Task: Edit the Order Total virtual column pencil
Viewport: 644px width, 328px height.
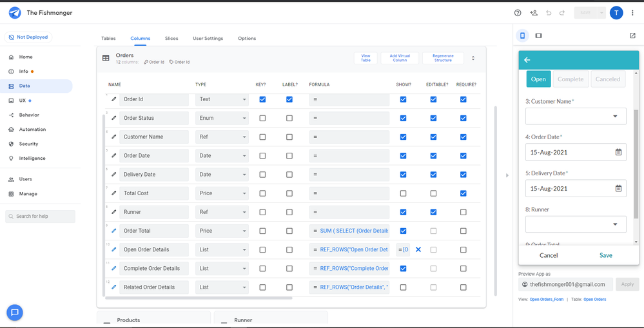Action: coord(113,231)
